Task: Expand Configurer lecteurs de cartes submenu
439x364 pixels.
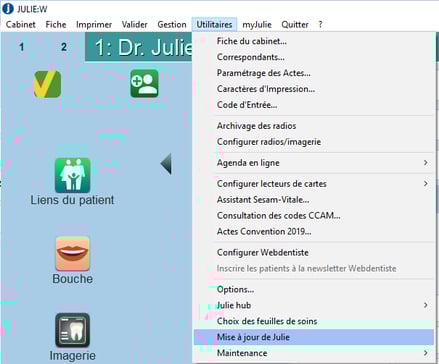Action: coord(314,184)
